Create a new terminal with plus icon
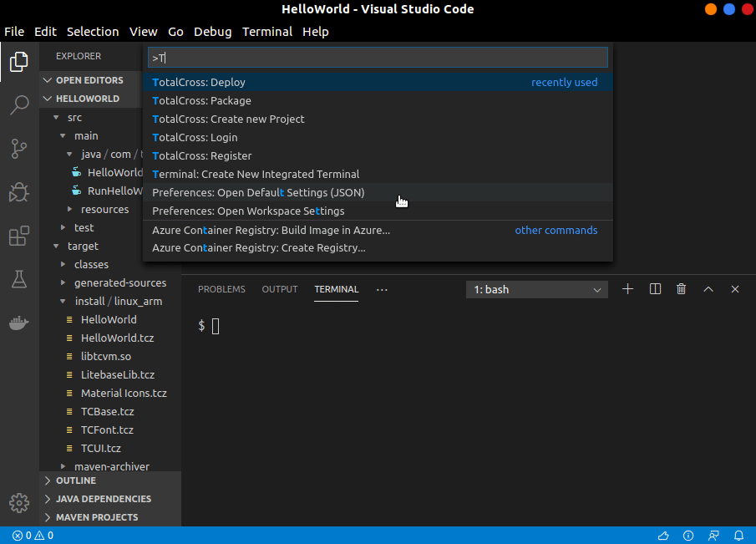The height and width of the screenshot is (544, 756). coord(627,289)
